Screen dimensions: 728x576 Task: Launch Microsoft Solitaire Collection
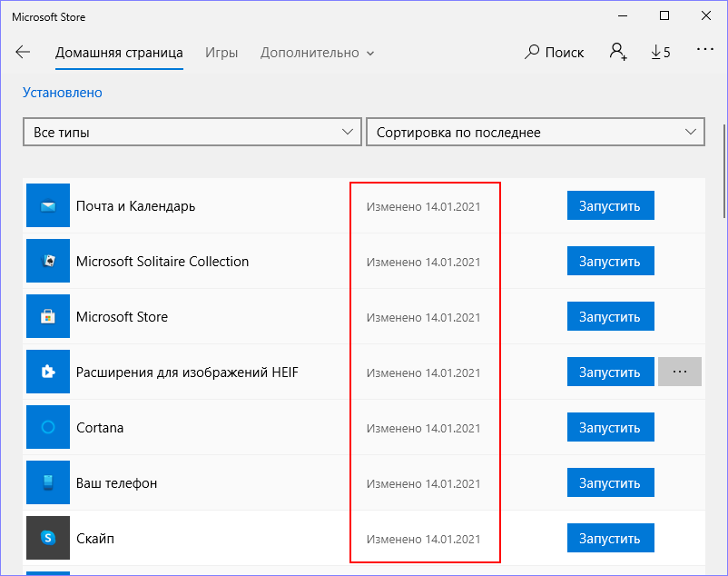(611, 261)
